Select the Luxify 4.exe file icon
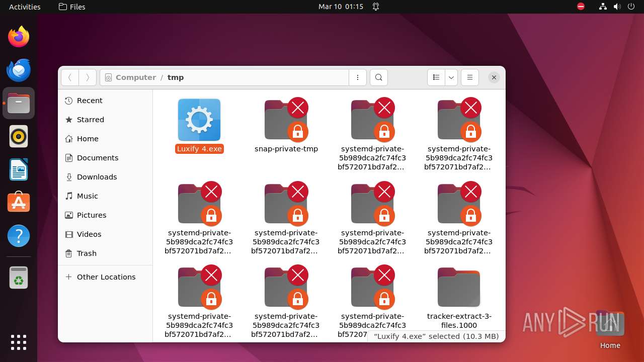The width and height of the screenshot is (644, 362). (x=199, y=120)
